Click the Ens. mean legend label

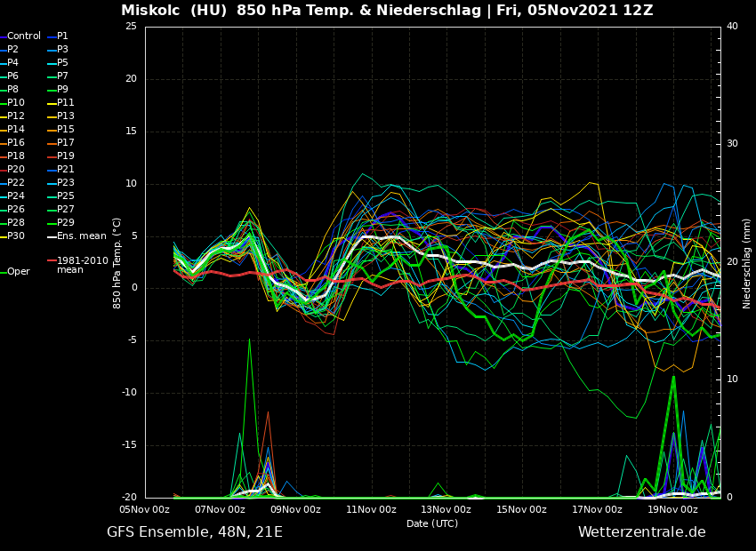(x=81, y=236)
